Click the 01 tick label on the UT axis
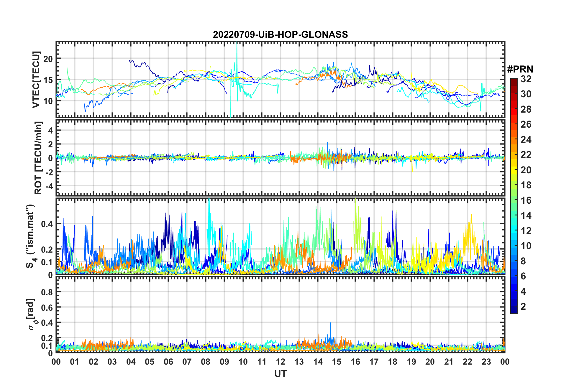Image resolution: width=561 pixels, height=392 pixels. (75, 362)
